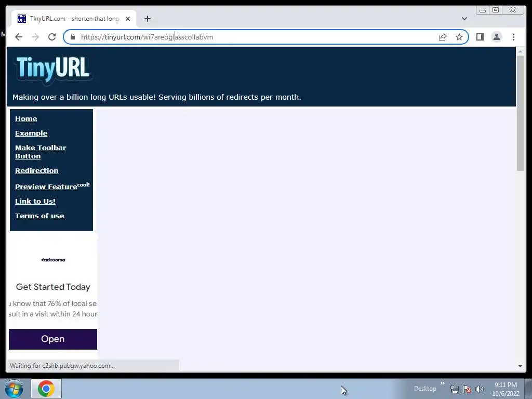The image size is (532, 399).
Task: Click the Show desktop strip on the taskbar
Action: (x=528, y=389)
